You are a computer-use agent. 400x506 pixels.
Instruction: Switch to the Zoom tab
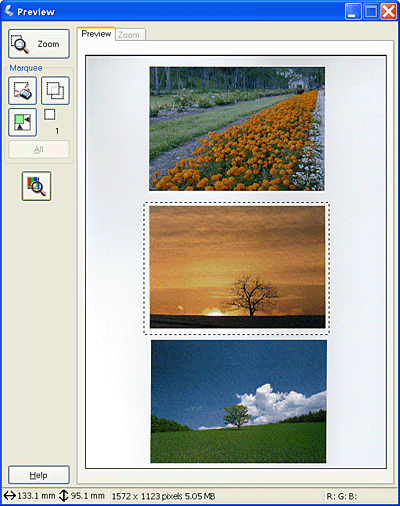tap(130, 35)
